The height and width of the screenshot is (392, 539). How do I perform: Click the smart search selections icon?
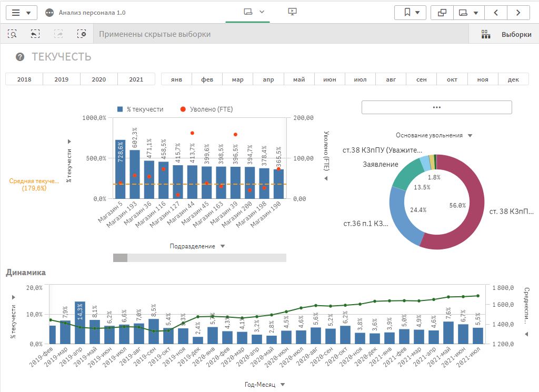coord(12,34)
